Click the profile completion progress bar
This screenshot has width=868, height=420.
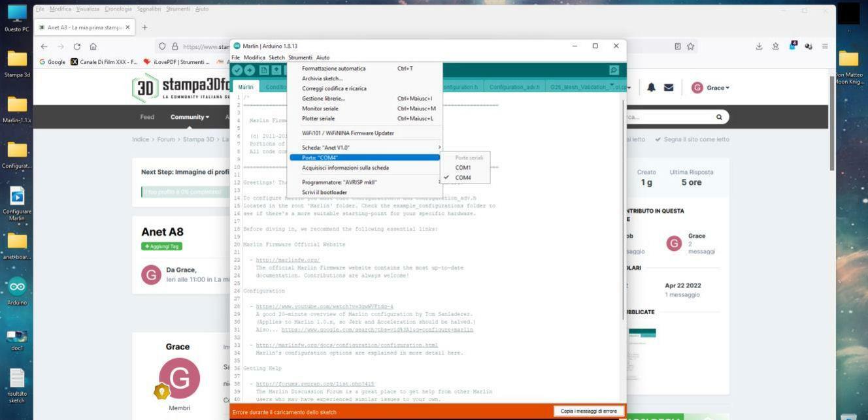[x=186, y=192]
